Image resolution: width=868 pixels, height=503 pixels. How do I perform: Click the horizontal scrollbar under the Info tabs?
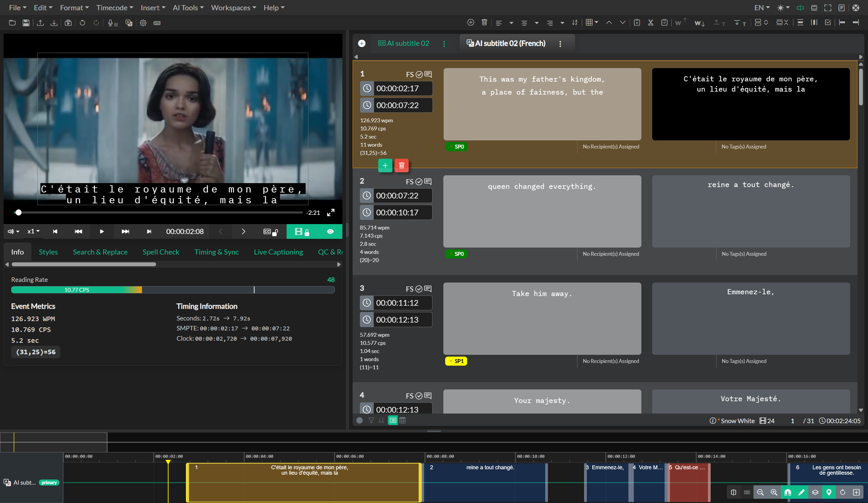84,264
